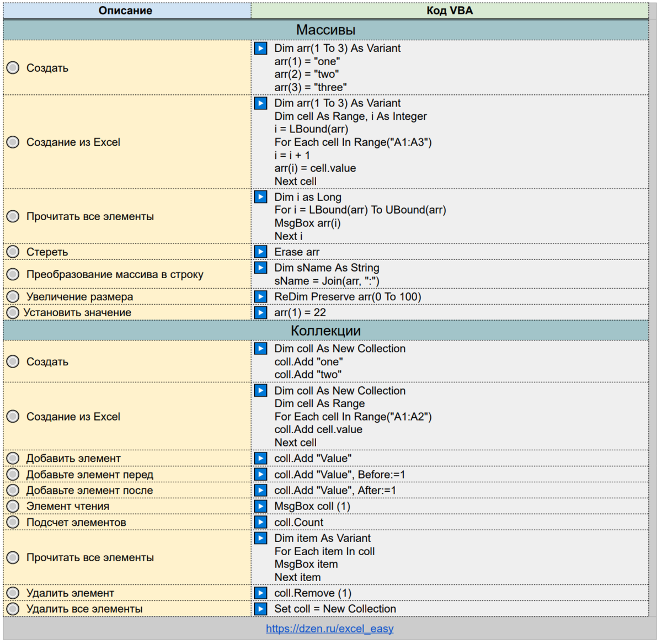The width and height of the screenshot is (662, 644).
Task: Select 'Создание из Excel' radio under Коллекции
Action: click(13, 417)
